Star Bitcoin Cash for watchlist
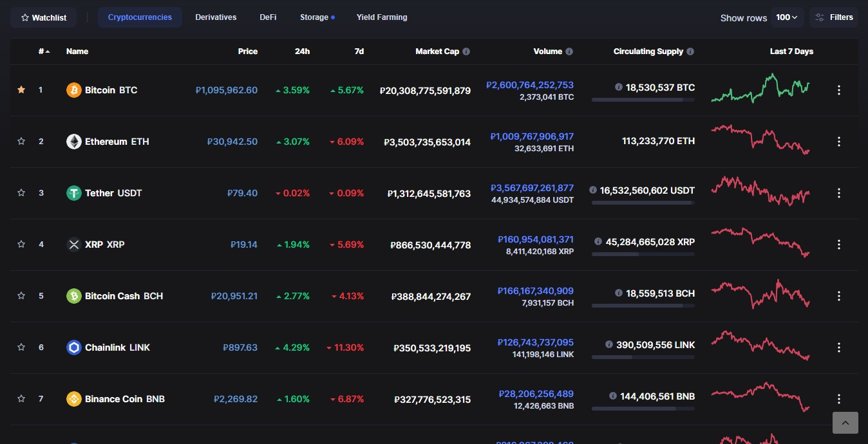Image resolution: width=868 pixels, height=444 pixels. (x=21, y=296)
